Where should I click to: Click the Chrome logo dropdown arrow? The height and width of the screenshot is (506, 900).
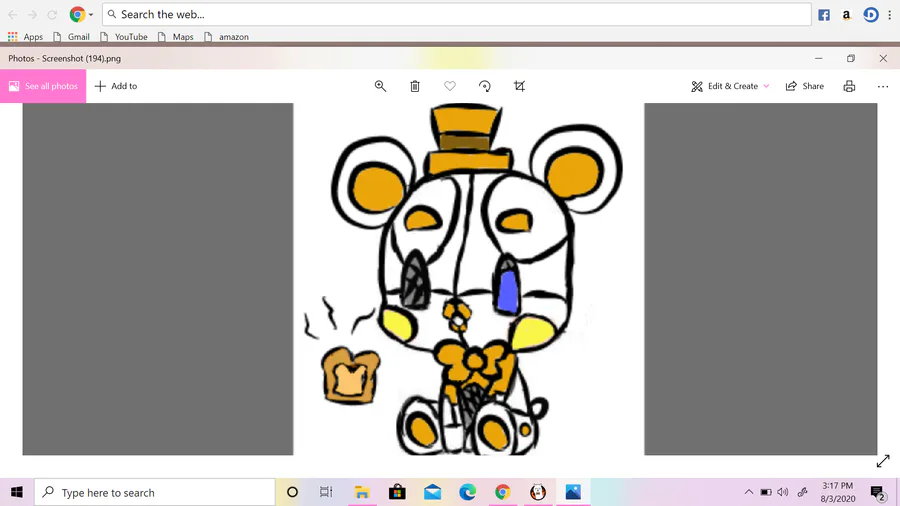coord(90,15)
